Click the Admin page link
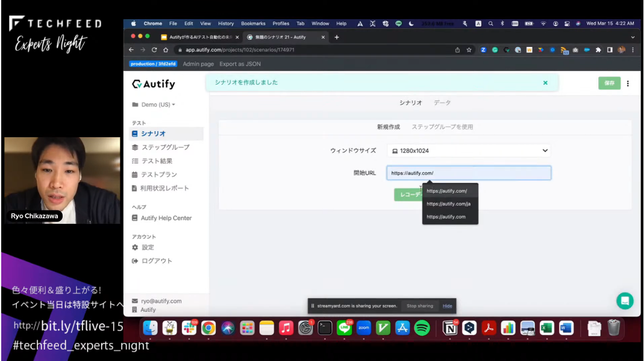 click(198, 64)
